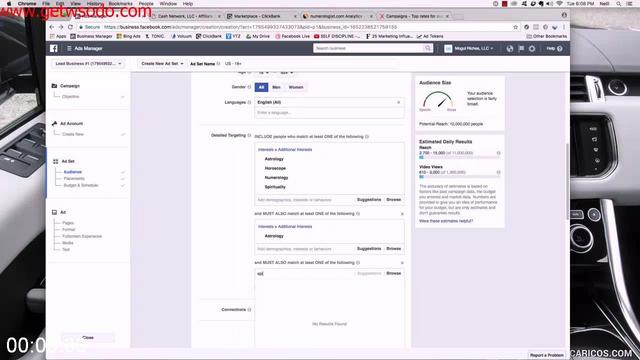Remove the second MUST ALSO match group
640x360 pixels.
pos(402,263)
